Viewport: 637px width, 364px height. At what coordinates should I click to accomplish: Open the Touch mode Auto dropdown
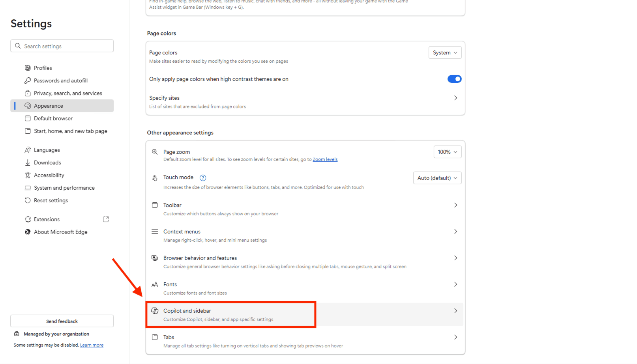point(437,178)
